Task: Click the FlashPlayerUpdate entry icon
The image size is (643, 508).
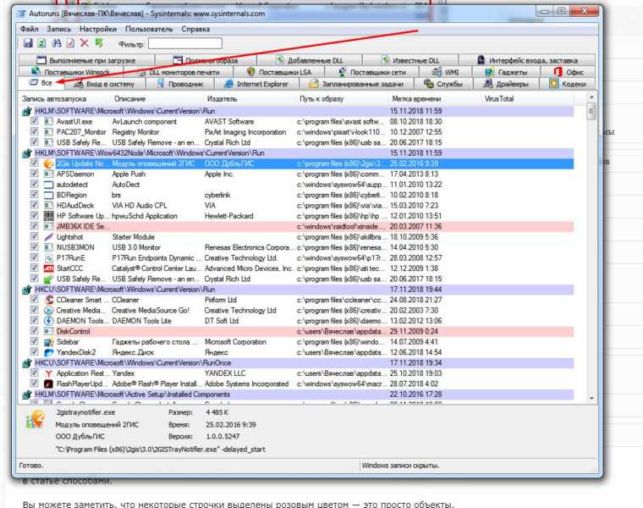Action: [48, 384]
